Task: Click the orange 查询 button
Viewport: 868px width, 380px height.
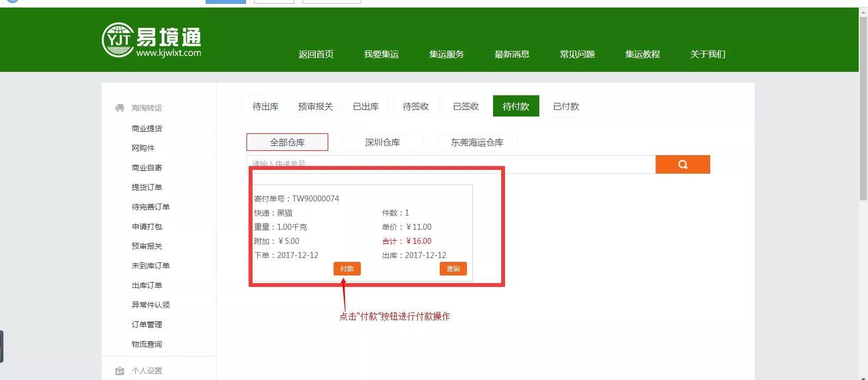Action: 453,268
